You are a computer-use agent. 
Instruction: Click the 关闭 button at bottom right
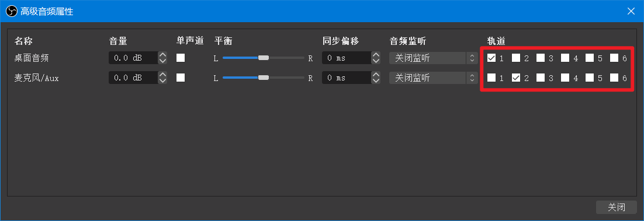point(616,207)
